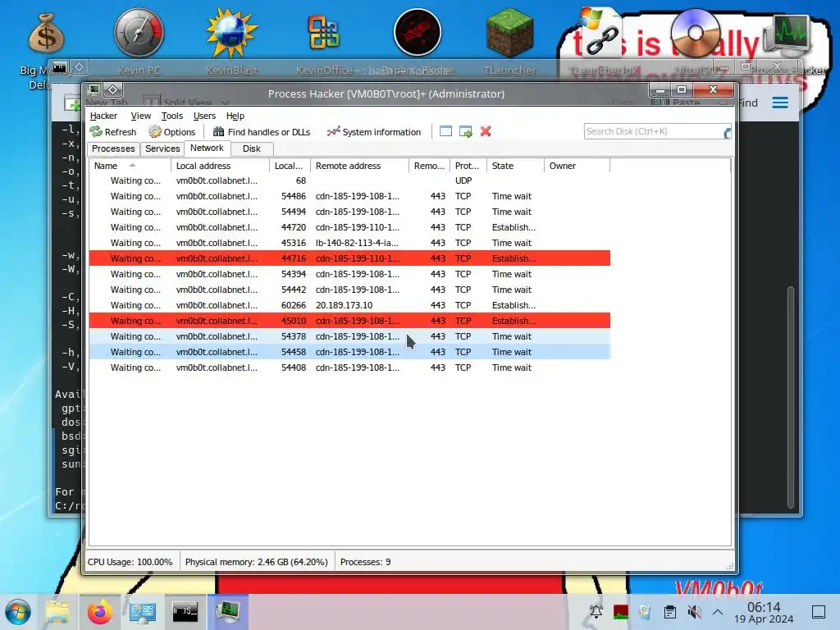This screenshot has height=630, width=840.
Task: Switch to the terminal taskbar item
Action: click(185, 612)
